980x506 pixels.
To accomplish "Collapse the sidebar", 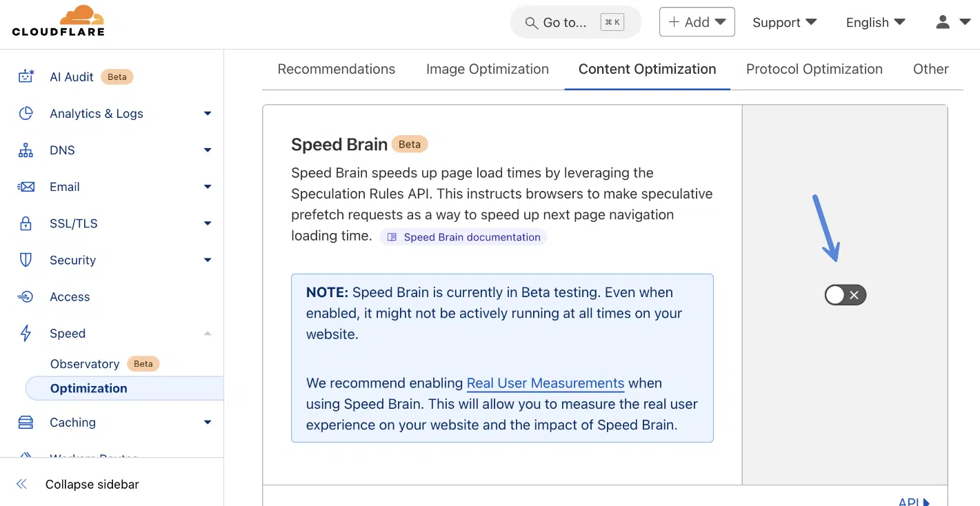I will coord(80,484).
